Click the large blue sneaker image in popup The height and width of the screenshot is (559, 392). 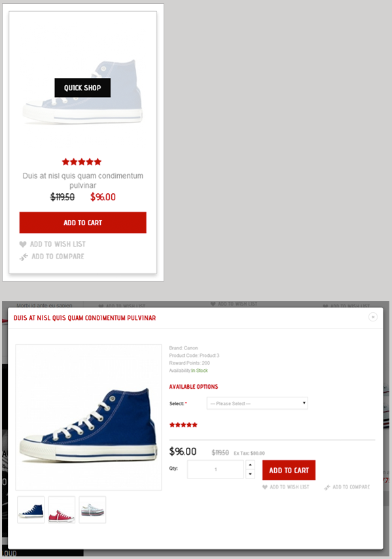click(88, 418)
